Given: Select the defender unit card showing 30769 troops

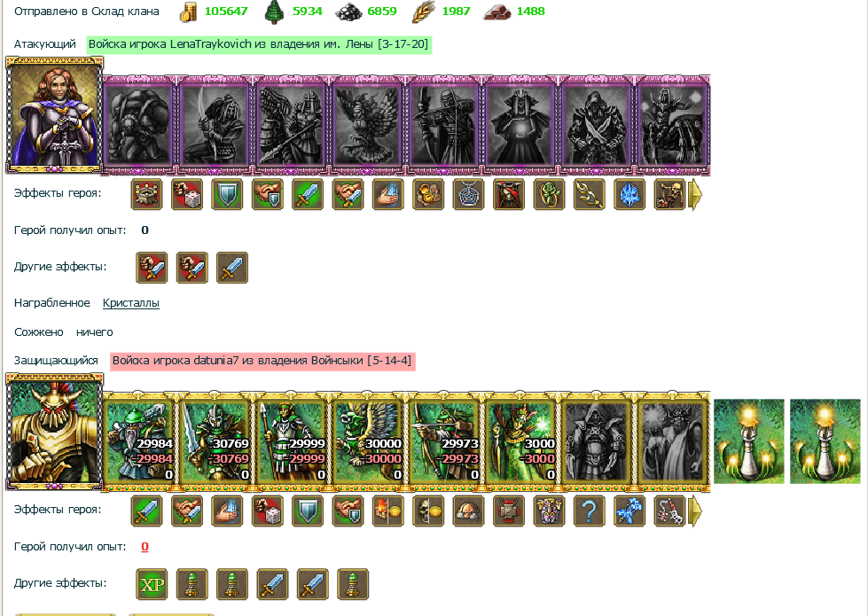Looking at the screenshot, I should [215, 441].
